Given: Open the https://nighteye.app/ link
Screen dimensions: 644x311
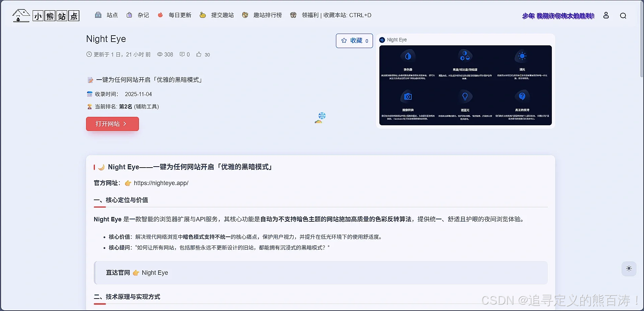Looking at the screenshot, I should pyautogui.click(x=161, y=183).
